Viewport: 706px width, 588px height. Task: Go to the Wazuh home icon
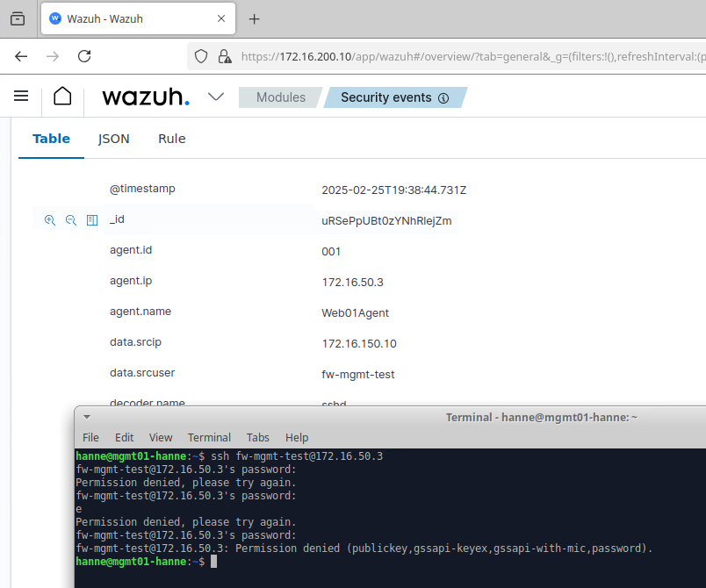click(x=62, y=97)
